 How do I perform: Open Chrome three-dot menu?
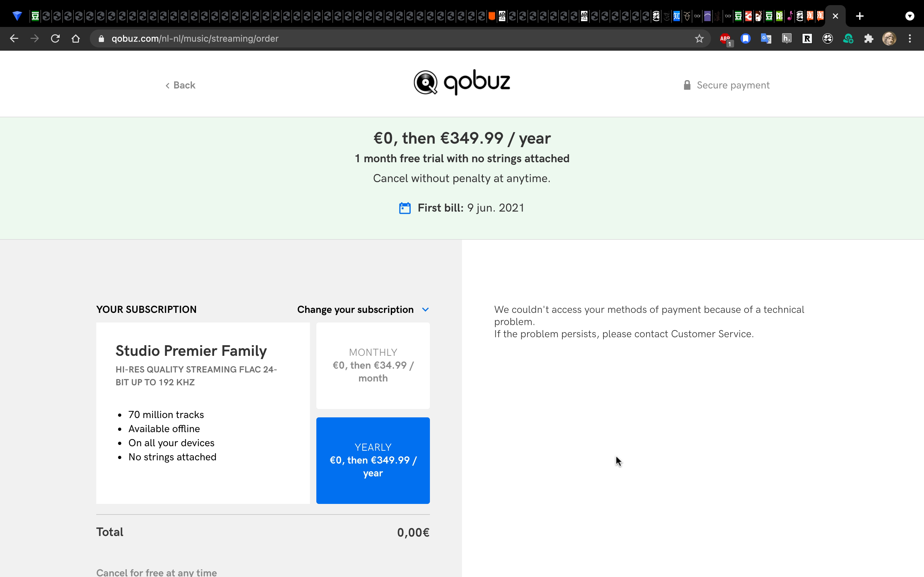tap(910, 38)
